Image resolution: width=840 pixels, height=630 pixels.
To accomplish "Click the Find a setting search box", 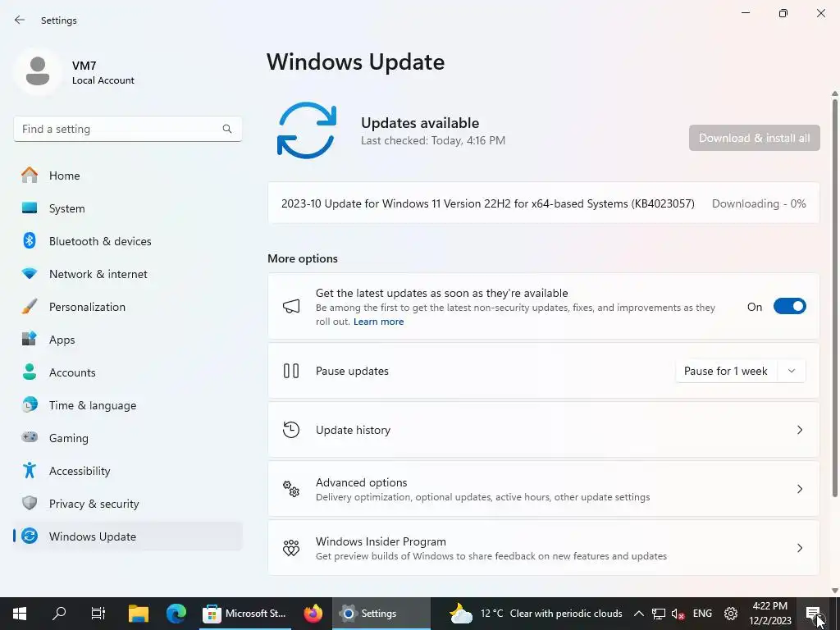I will (127, 129).
